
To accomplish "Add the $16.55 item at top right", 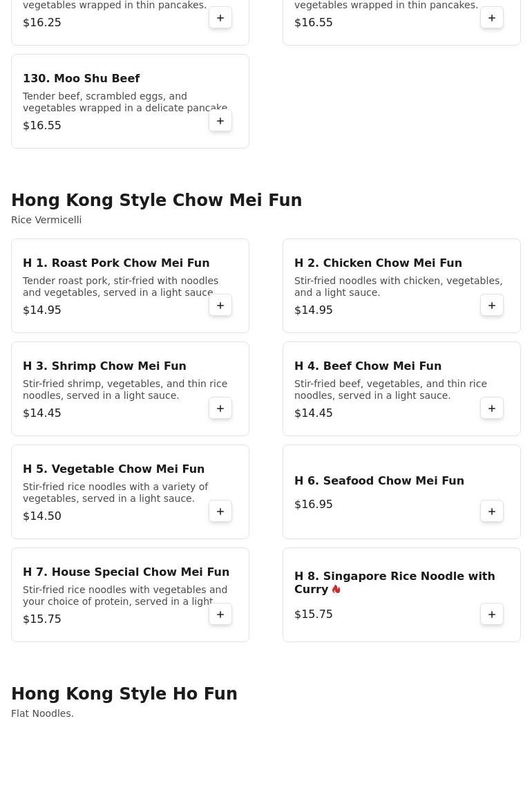I will (x=492, y=18).
